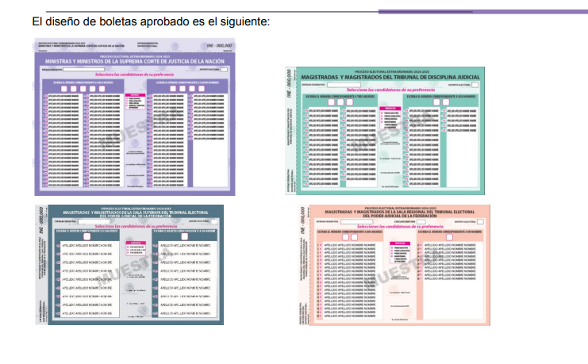This screenshot has height=364, width=588.
Task: Click the pink legend box on purple ballot
Action: [x=132, y=100]
